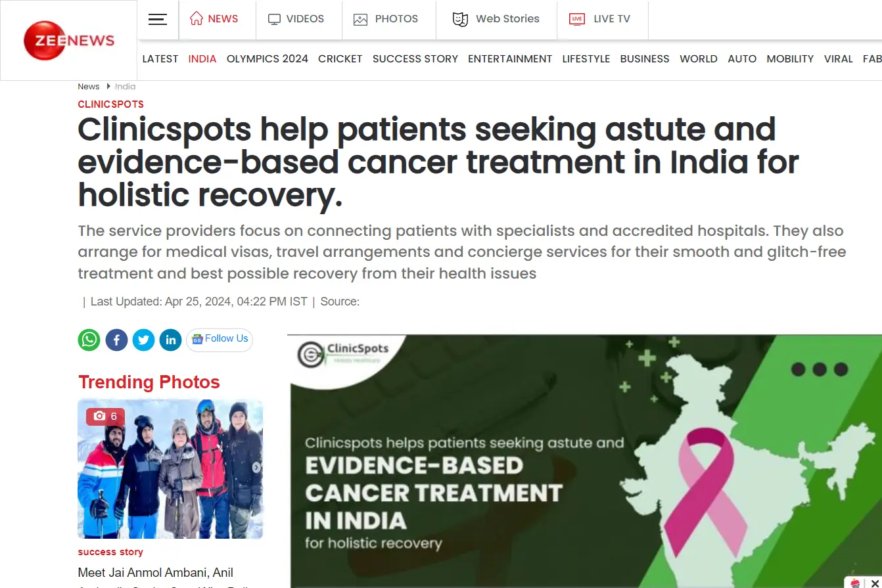Click the CLINICSPOTS tag link
The height and width of the screenshot is (588, 882).
click(x=110, y=104)
